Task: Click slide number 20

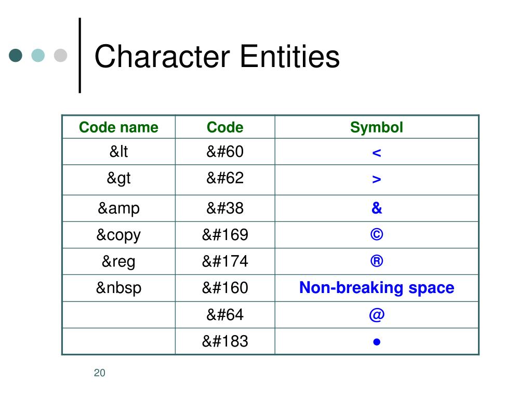Action: tap(99, 373)
